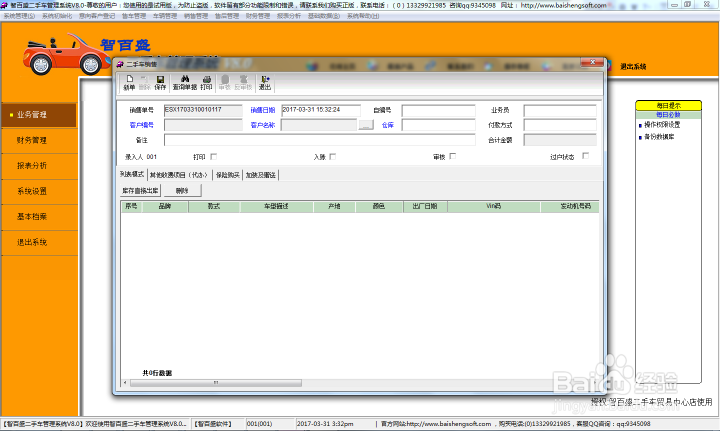Click the Vin码 column header
The image size is (720, 431).
(x=494, y=207)
